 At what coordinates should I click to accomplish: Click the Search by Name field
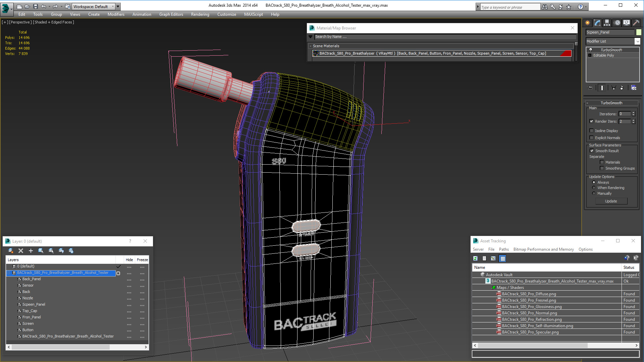pyautogui.click(x=445, y=37)
